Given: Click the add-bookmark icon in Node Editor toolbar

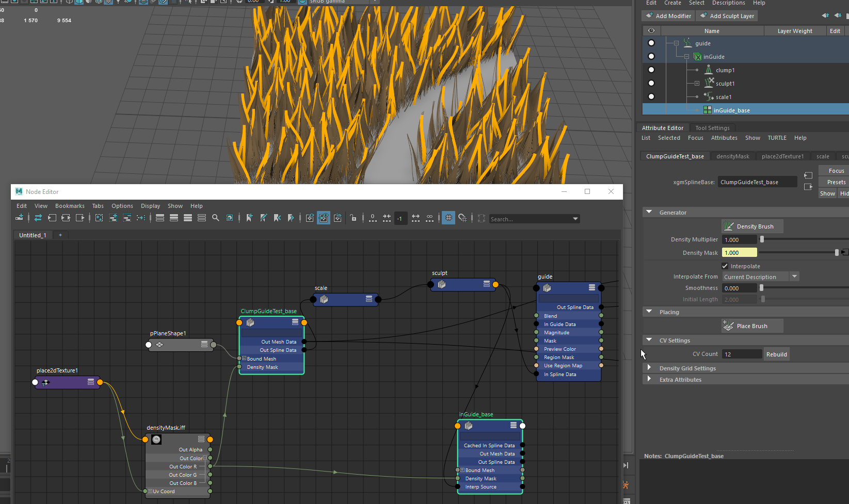Looking at the screenshot, I should click(249, 218).
